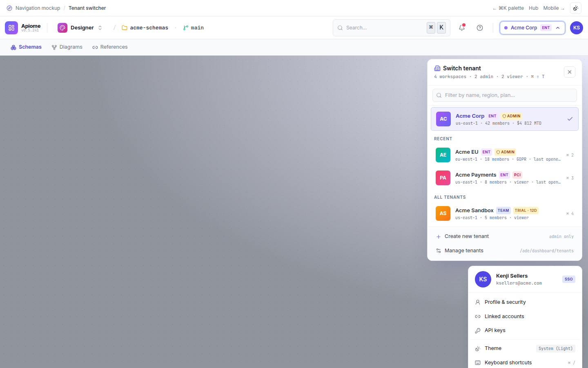Click the Theme menu row
This screenshot has height=368, width=588.
pos(525,348)
